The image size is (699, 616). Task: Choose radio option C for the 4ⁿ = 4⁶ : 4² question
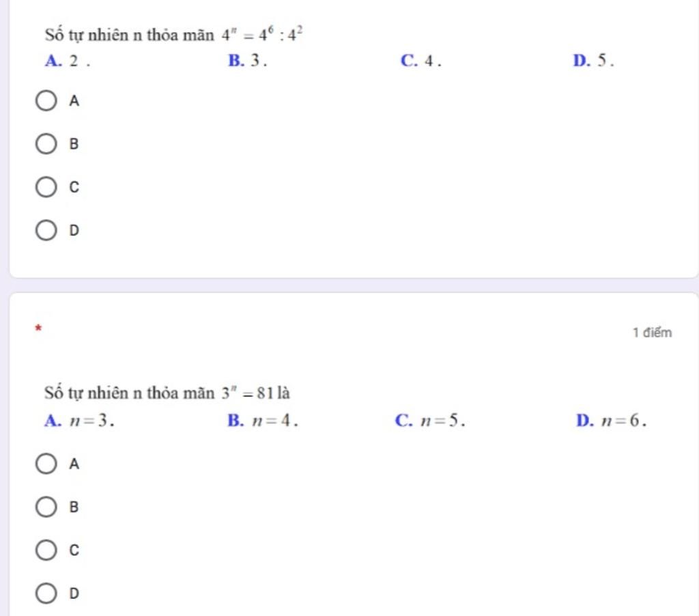(46, 187)
